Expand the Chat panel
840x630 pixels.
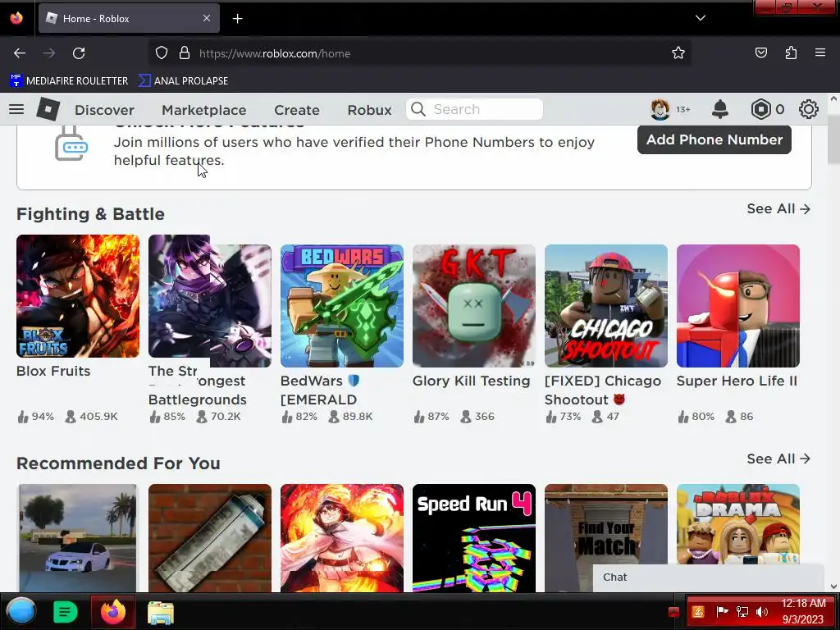click(x=708, y=577)
